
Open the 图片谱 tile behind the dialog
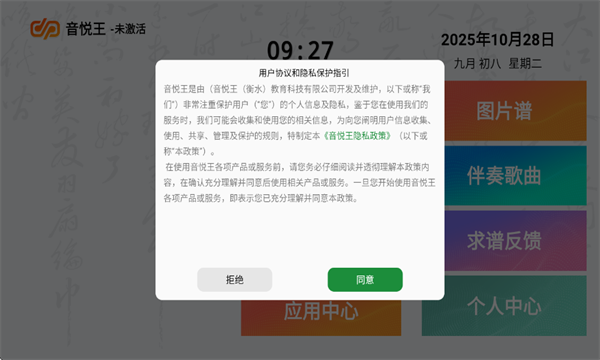point(515,111)
